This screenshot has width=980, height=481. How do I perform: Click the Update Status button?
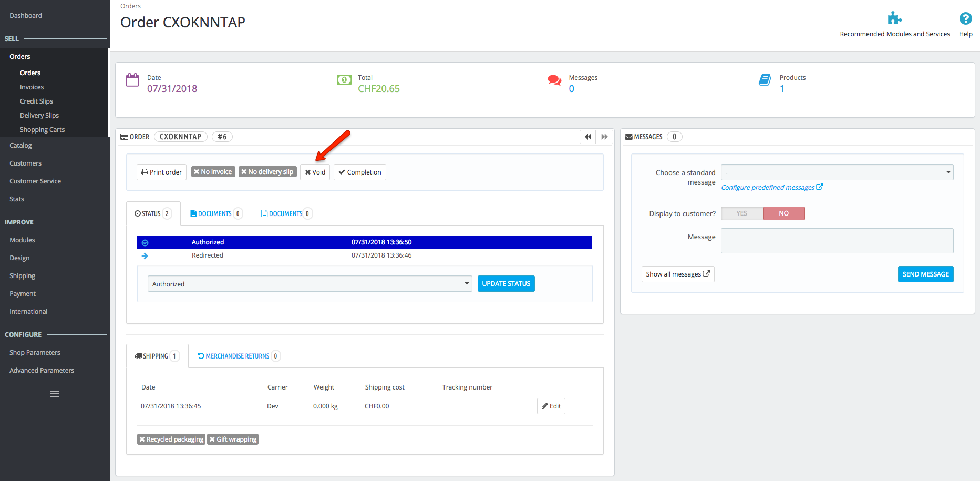point(506,283)
